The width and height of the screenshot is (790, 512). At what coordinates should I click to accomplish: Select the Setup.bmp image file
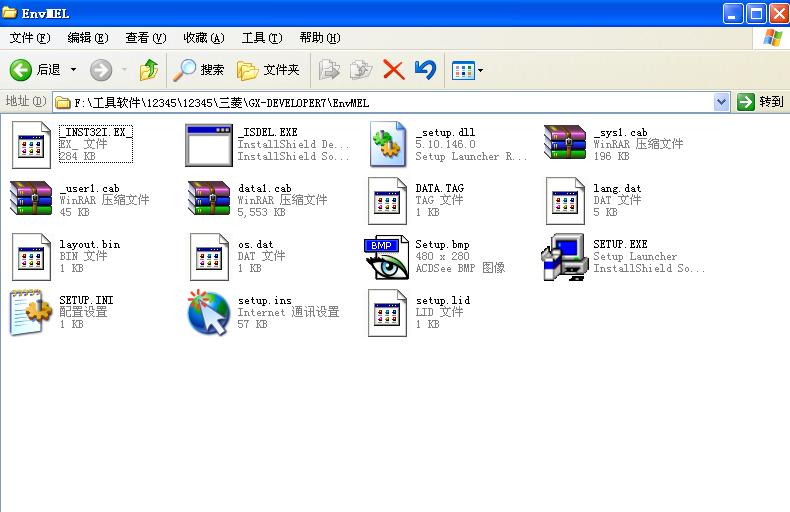click(x=386, y=257)
